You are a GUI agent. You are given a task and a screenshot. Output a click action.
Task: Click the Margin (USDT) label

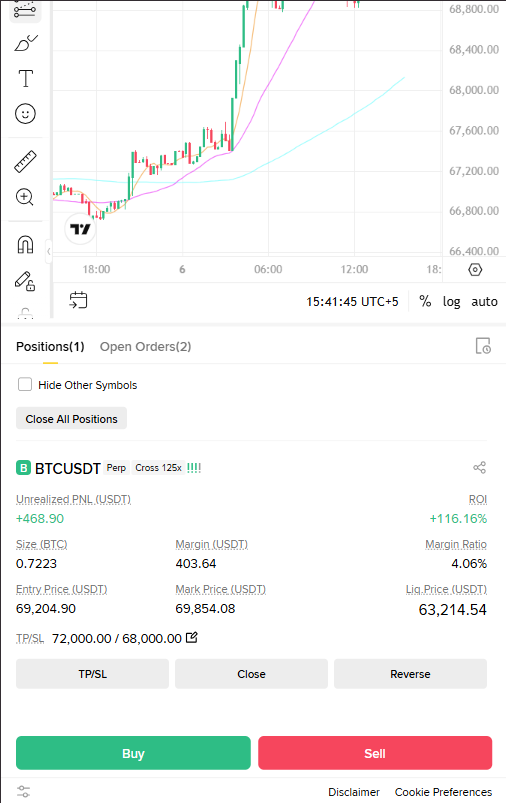point(212,544)
